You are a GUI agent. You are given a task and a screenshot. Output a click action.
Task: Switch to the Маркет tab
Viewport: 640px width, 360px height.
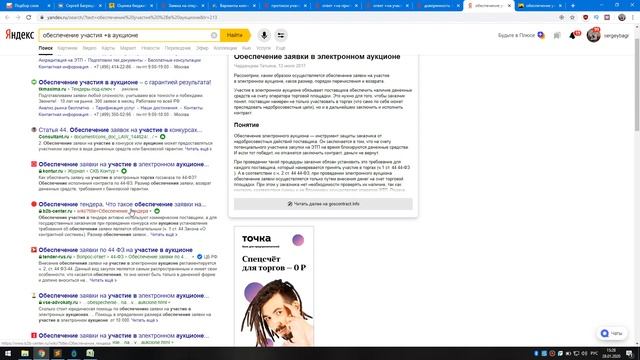pyautogui.click(x=128, y=48)
